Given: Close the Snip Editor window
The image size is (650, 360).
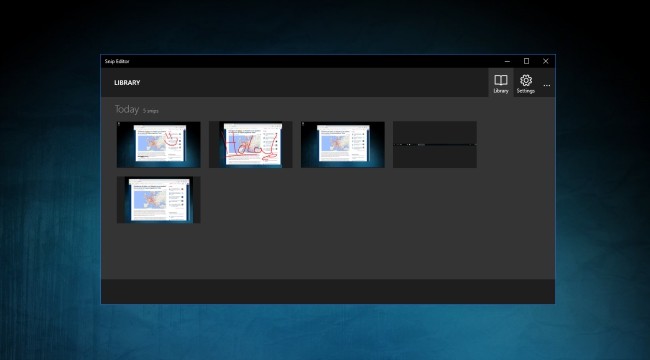Looking at the screenshot, I should pyautogui.click(x=546, y=61).
